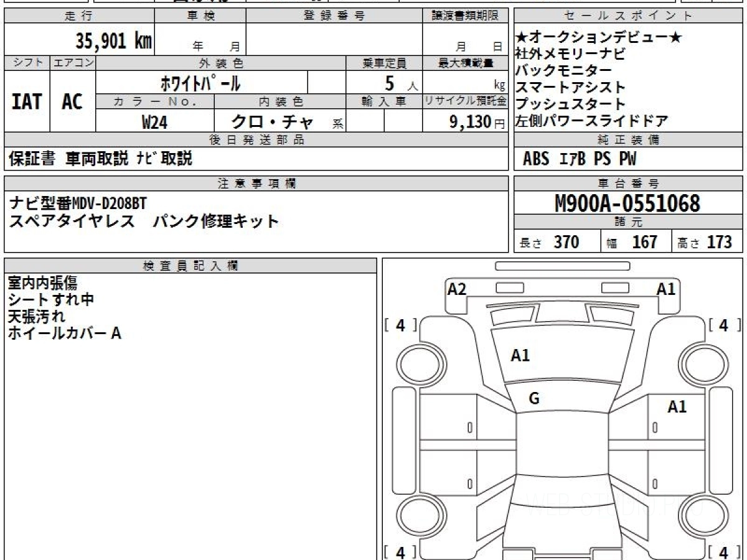Click the 注意事項欄 header

(256, 184)
